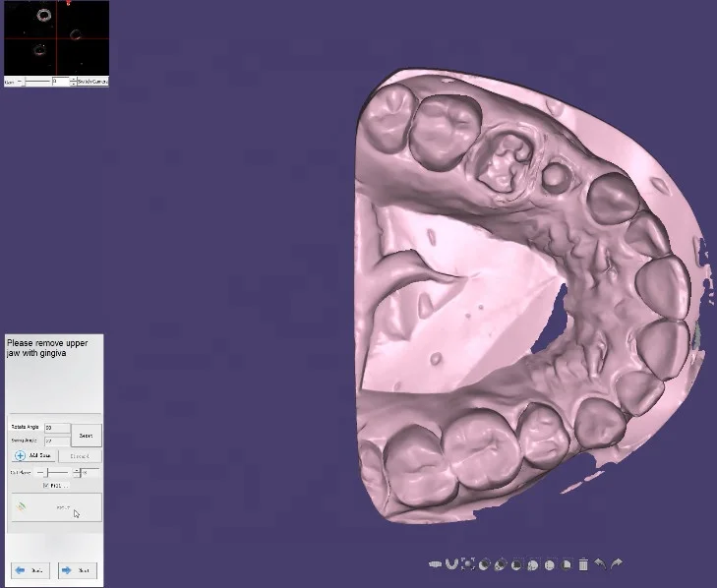Viewport: 717px width, 588px height.
Task: Click the plus icon on Add Scan
Action: point(20,456)
